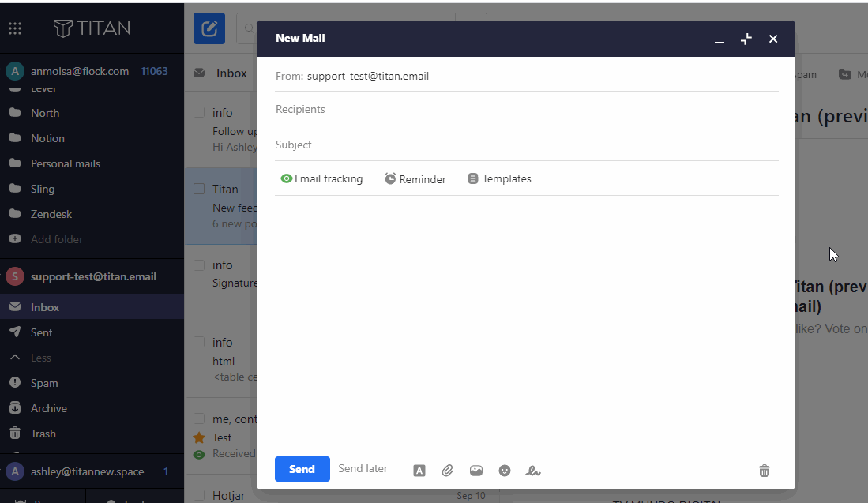The width and height of the screenshot is (868, 503).
Task: Click Add folder
Action: [x=56, y=239]
